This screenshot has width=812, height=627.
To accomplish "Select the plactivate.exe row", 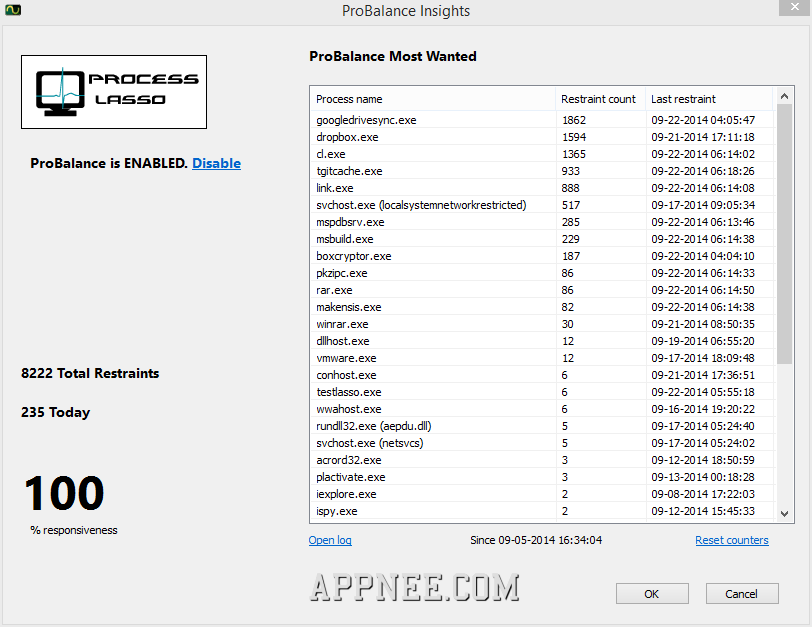I will coord(542,477).
